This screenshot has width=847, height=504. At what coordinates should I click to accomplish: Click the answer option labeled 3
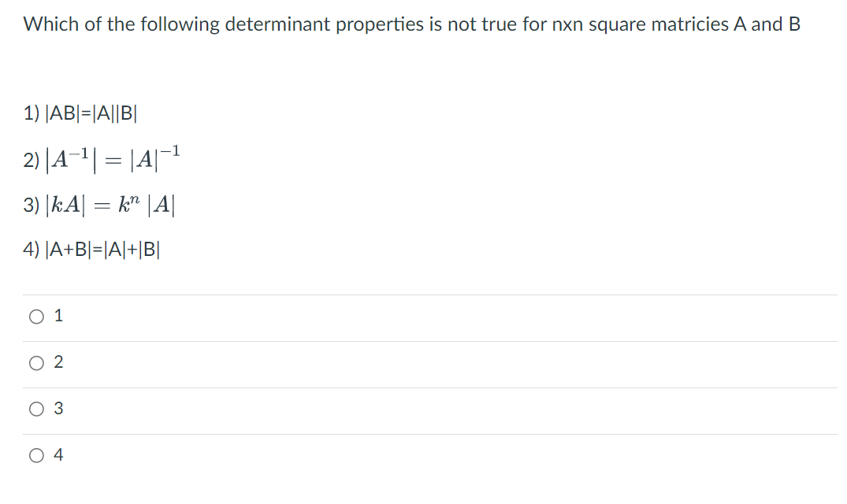pyautogui.click(x=57, y=409)
